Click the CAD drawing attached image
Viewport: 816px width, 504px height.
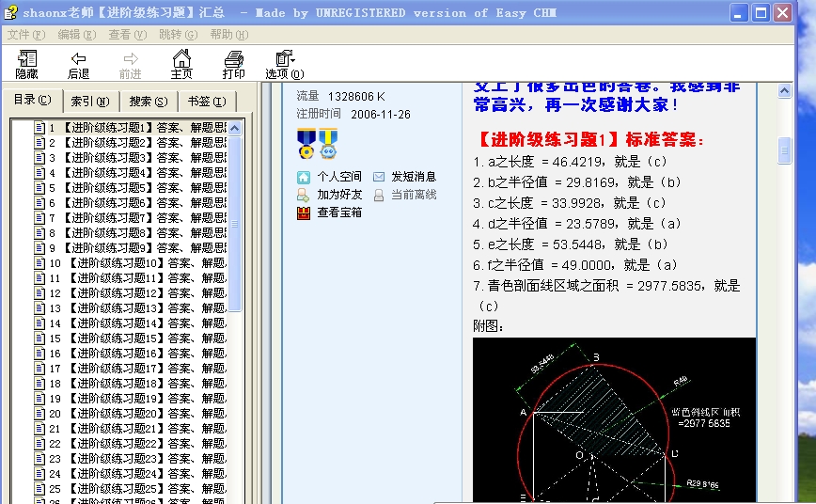point(614,419)
